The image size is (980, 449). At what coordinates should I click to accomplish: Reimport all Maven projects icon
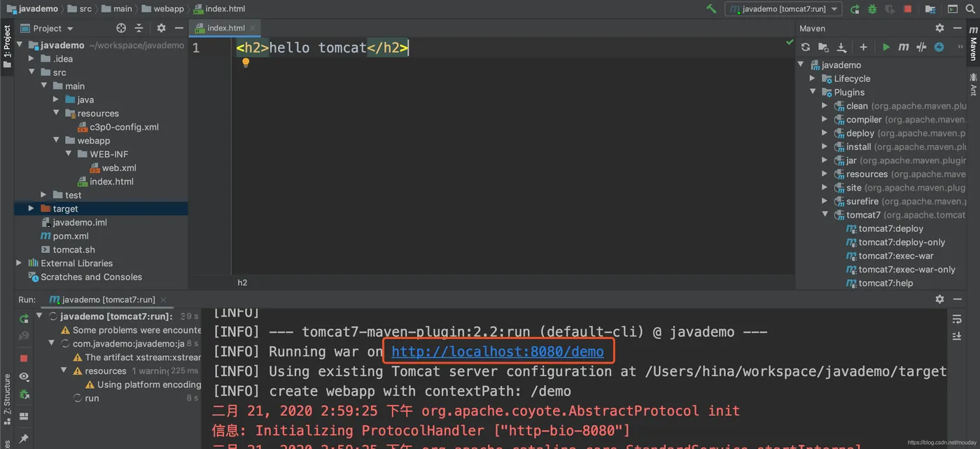(x=806, y=47)
